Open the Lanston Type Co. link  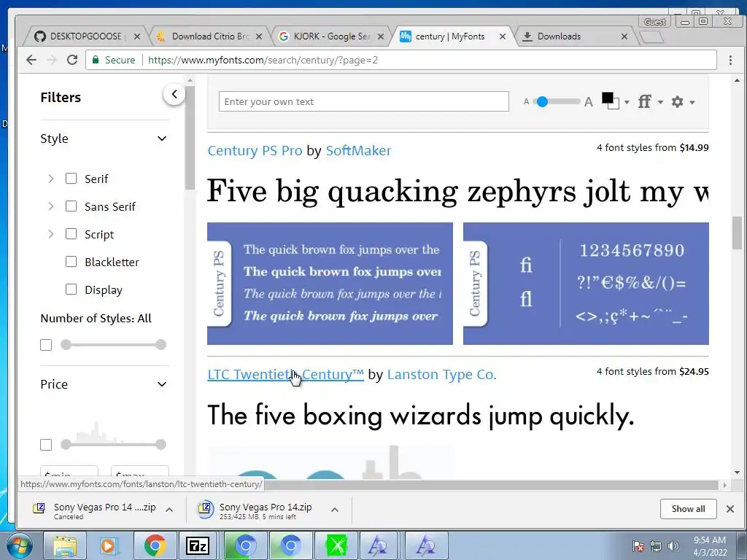click(441, 374)
